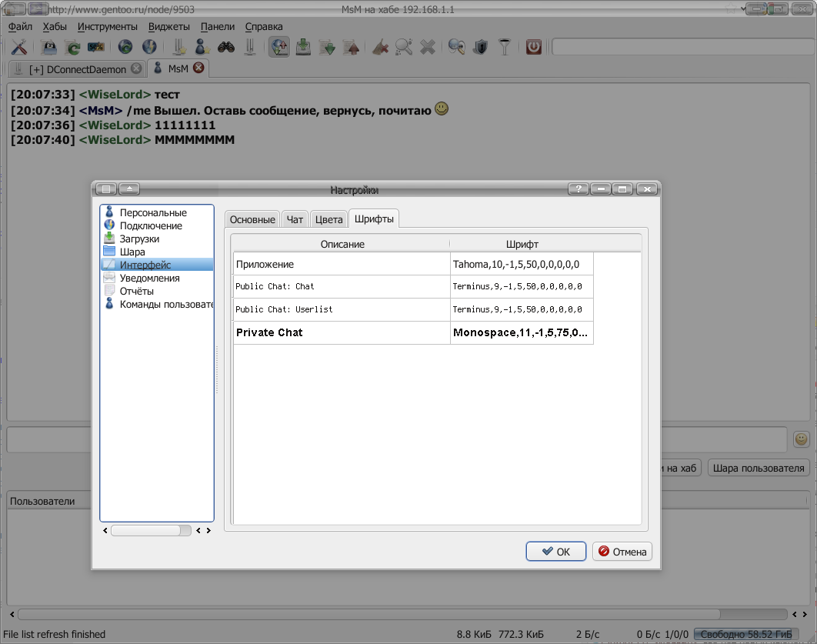Open favorite hubs toolbar icon with star
Screen dimensions: 817x644
(x=179, y=47)
